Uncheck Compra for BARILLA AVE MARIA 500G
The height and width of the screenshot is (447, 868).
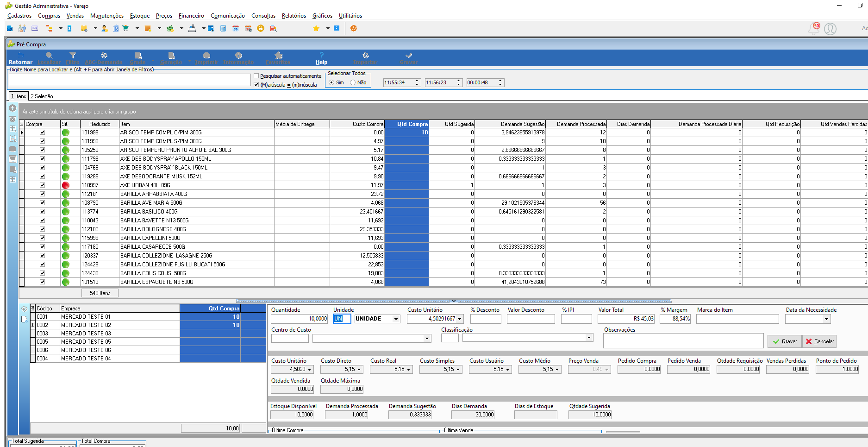[42, 203]
